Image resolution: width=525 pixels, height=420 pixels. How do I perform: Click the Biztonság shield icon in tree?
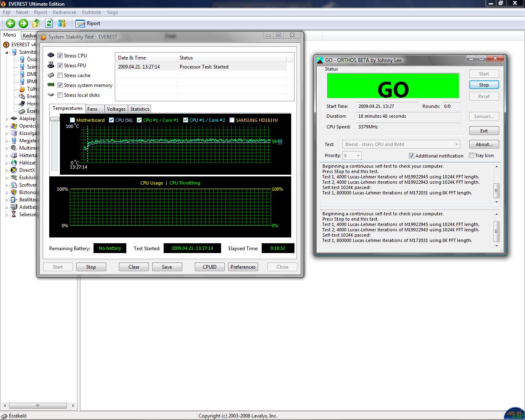click(14, 192)
